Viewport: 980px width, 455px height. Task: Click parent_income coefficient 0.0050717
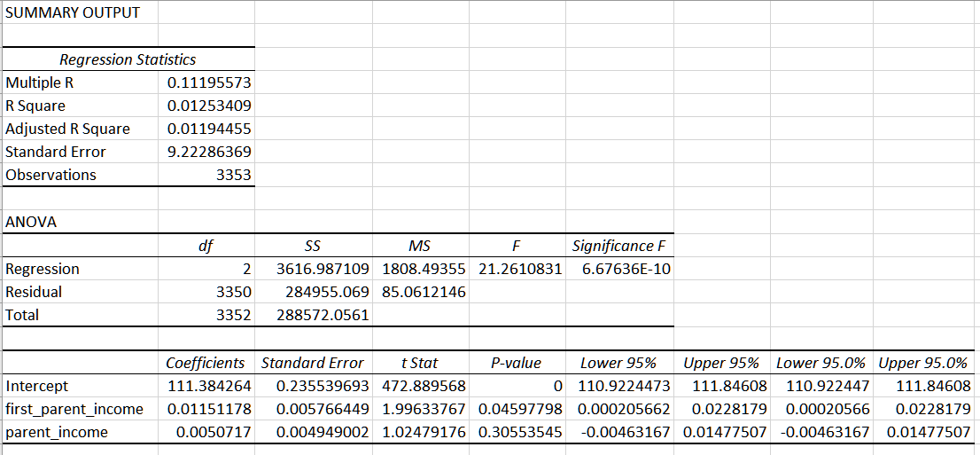[206, 432]
